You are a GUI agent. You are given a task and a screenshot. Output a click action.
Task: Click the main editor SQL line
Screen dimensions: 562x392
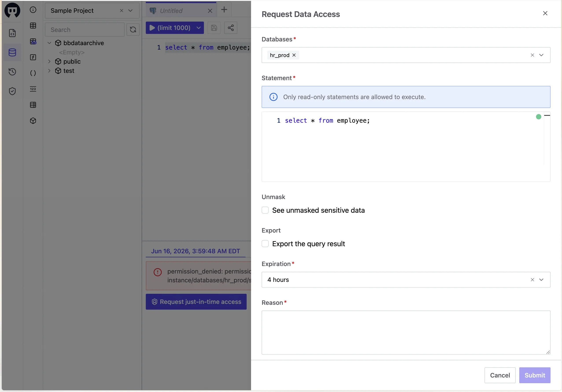(x=207, y=48)
